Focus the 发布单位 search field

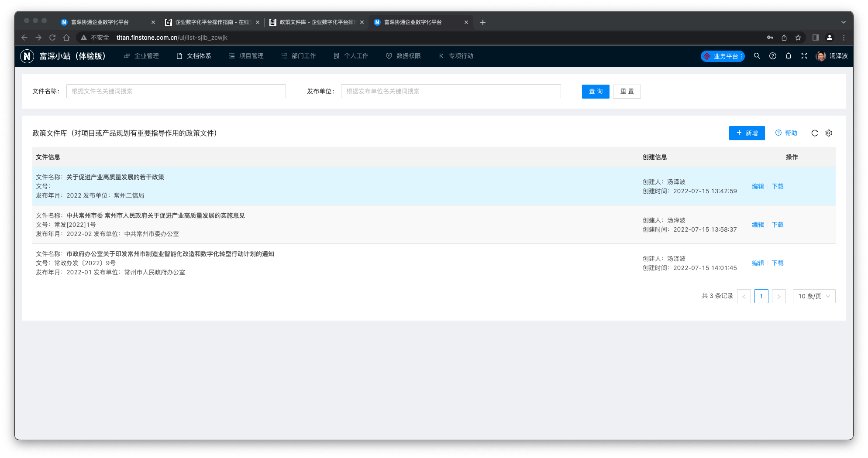pos(451,91)
